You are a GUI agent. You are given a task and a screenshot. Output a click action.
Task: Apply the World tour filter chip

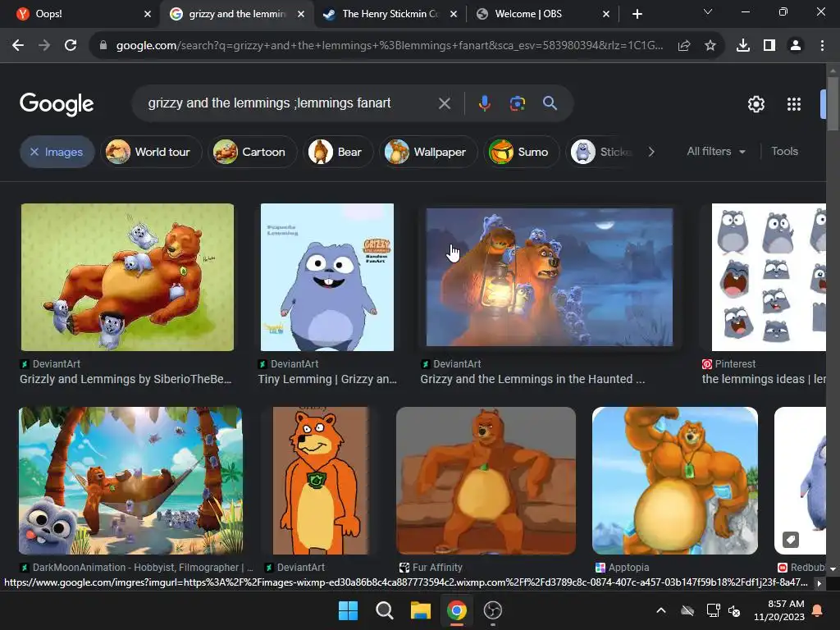[x=151, y=152]
